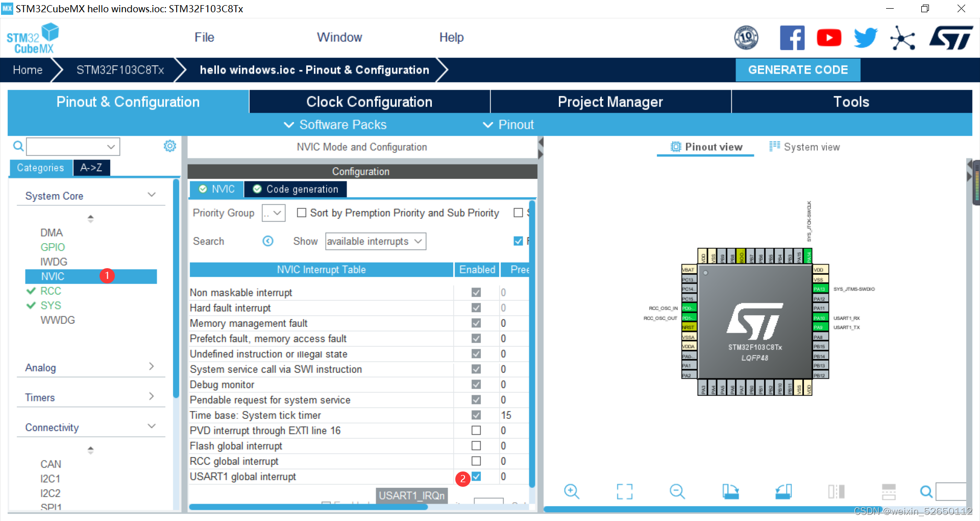Switch to the Project Manager tab
The height and width of the screenshot is (521, 980).
coord(610,102)
